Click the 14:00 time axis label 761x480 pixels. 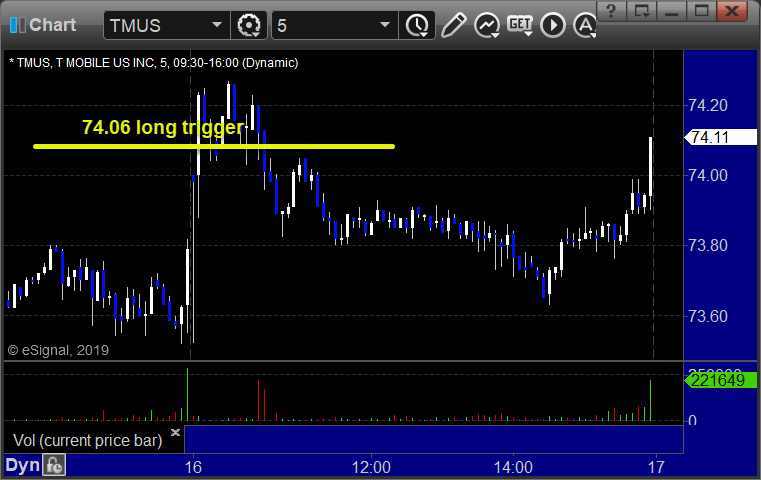coord(513,467)
